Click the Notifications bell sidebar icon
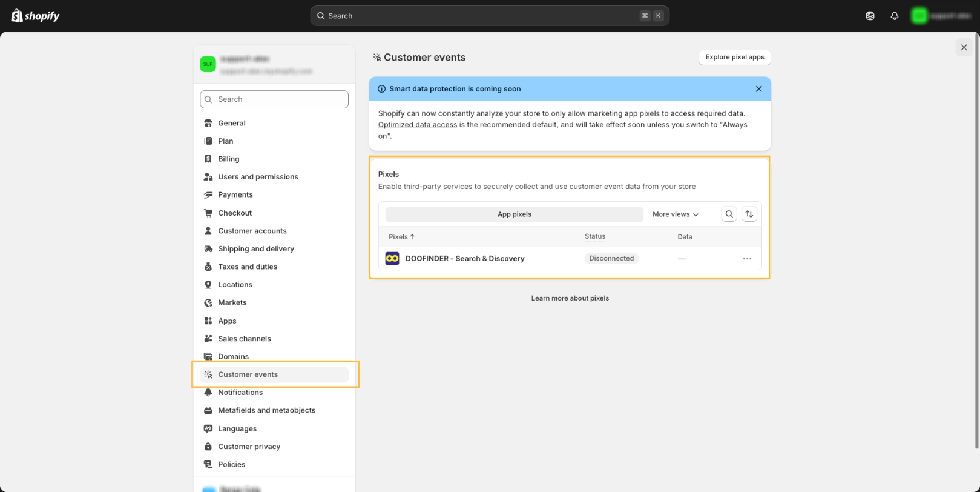Image resolution: width=980 pixels, height=492 pixels. point(208,393)
